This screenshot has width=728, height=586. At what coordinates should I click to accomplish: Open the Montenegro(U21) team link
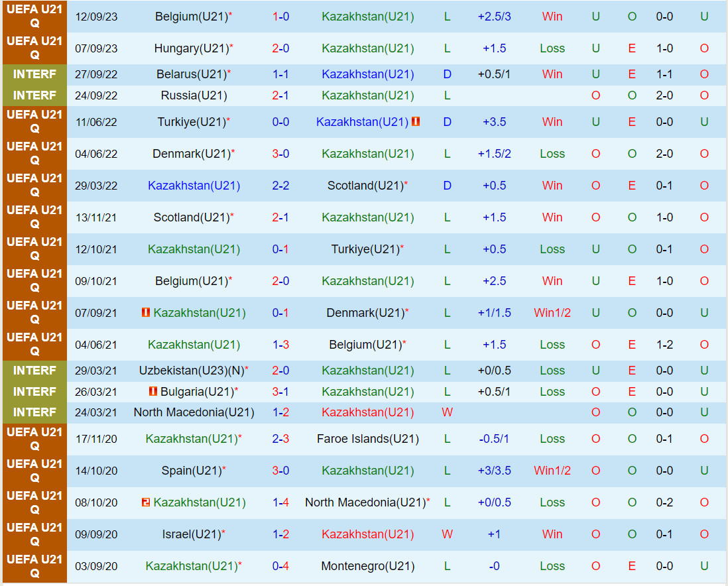click(x=368, y=566)
